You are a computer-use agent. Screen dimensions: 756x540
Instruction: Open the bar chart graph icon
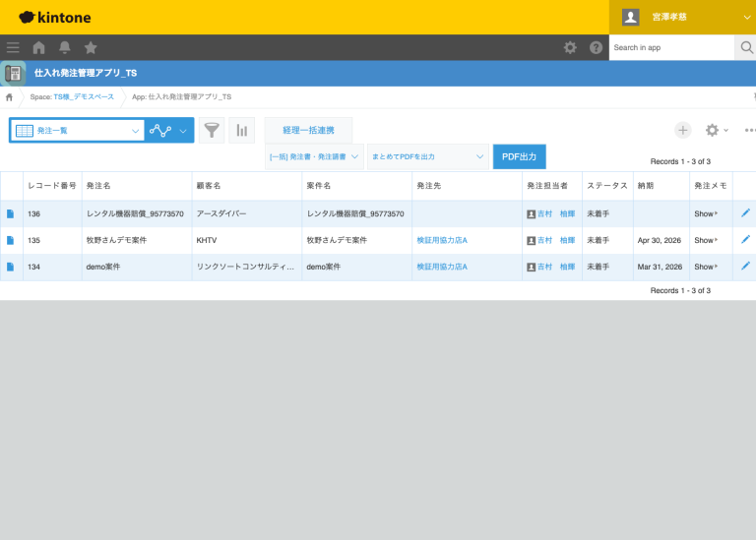(241, 131)
